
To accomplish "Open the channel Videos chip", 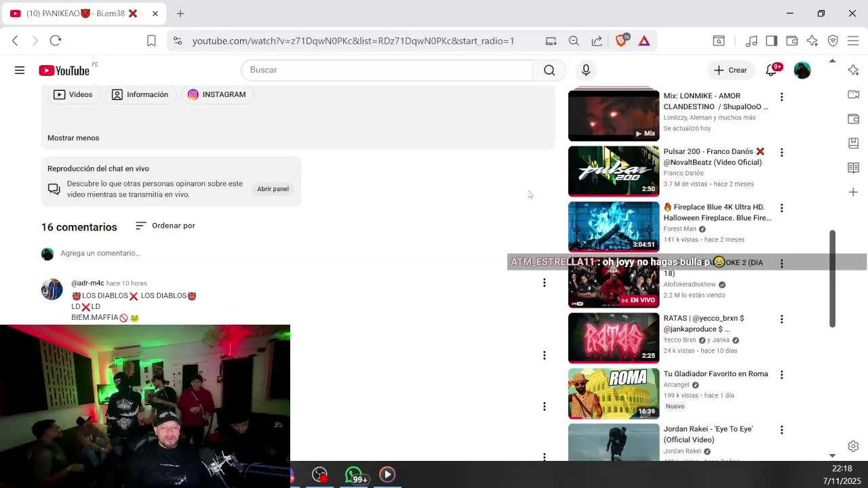I will pos(73,94).
